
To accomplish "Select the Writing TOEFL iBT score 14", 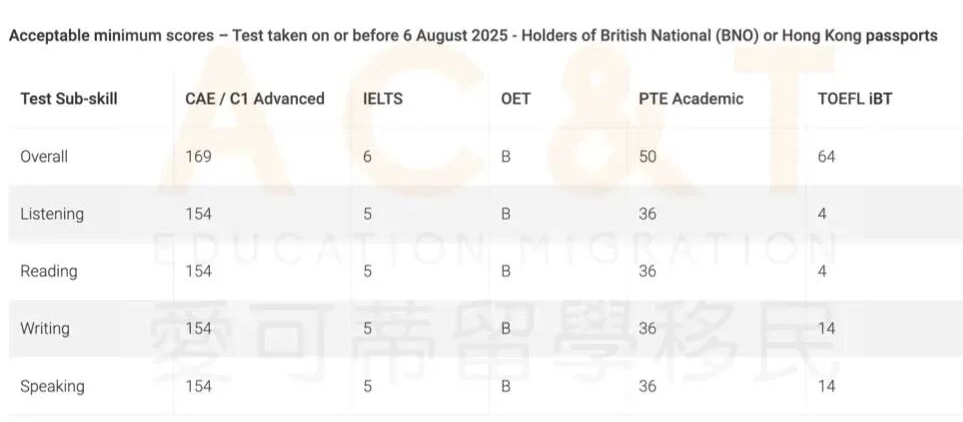I will (825, 329).
